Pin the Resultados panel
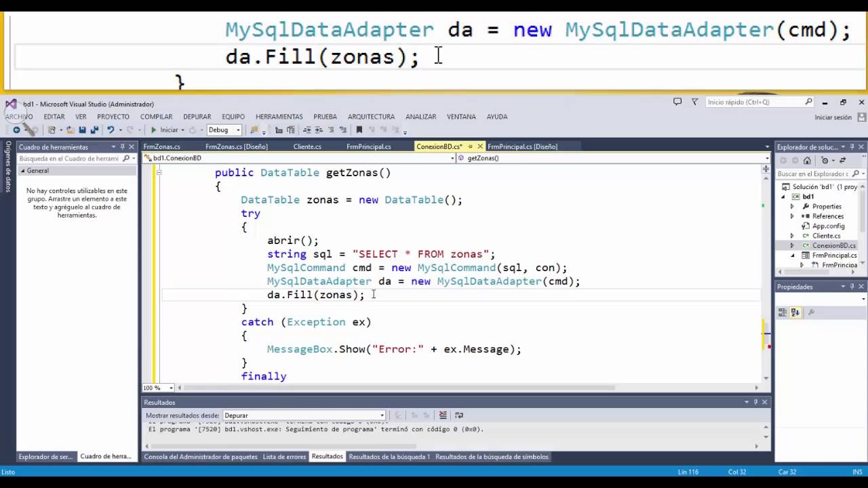Image resolution: width=868 pixels, height=488 pixels. (755, 402)
